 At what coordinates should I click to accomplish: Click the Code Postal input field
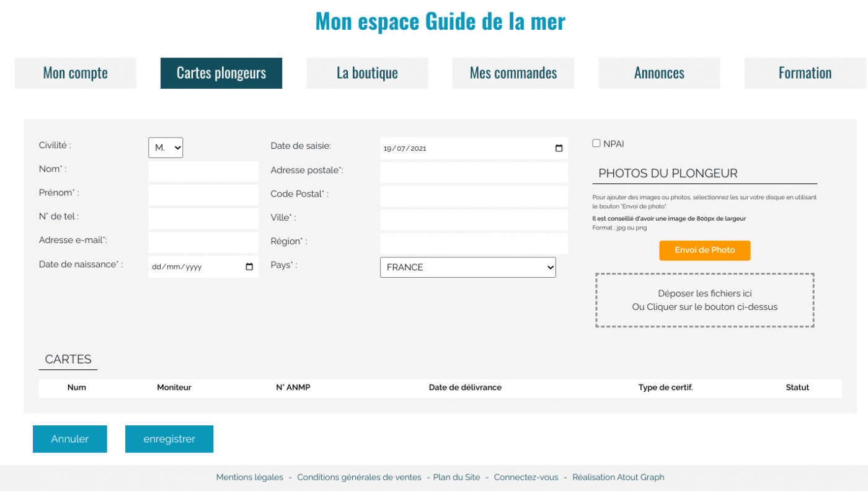pyautogui.click(x=474, y=196)
